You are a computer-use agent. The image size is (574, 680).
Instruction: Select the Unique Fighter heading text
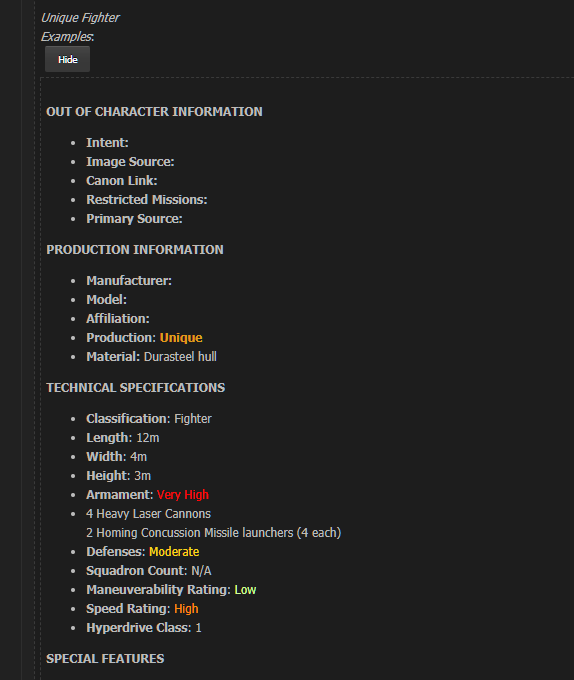tap(80, 18)
